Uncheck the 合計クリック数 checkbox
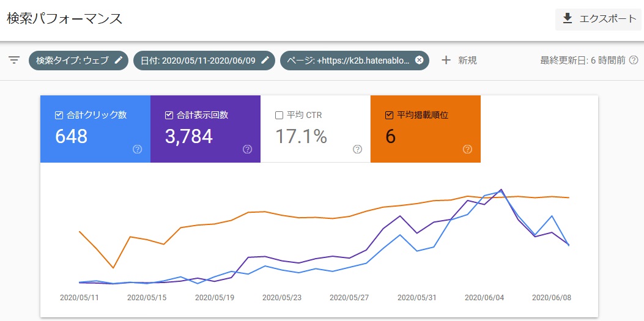644x321 pixels. [x=59, y=116]
